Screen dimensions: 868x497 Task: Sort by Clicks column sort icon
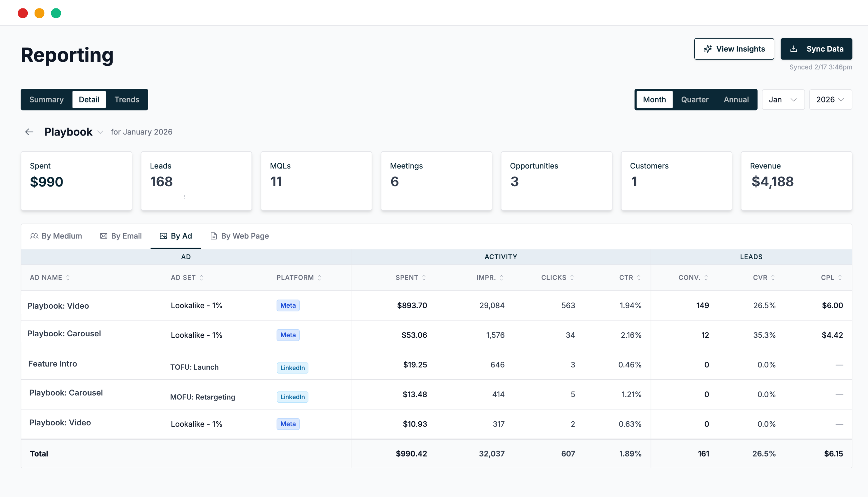click(x=572, y=277)
